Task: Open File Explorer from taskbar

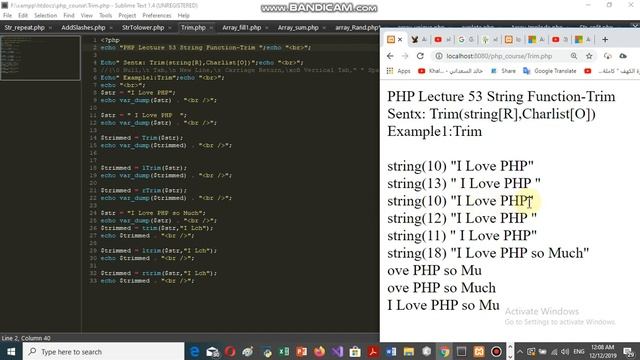Action: (409, 351)
